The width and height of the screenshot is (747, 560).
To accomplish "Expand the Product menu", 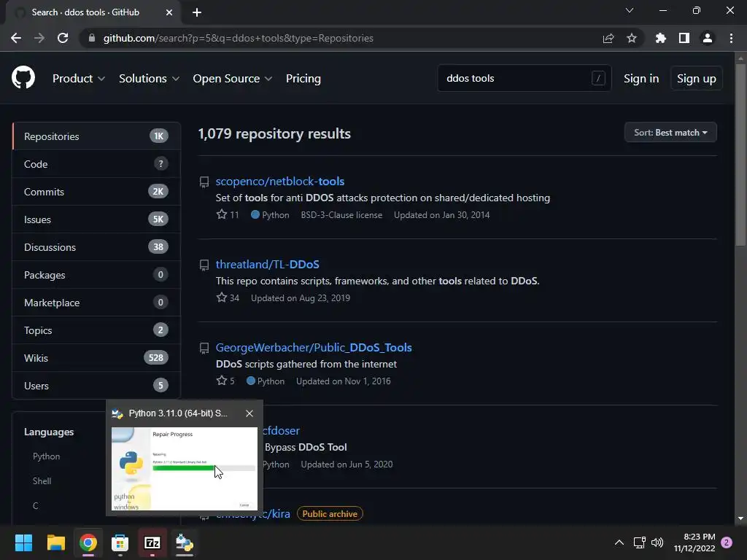I will pos(79,79).
